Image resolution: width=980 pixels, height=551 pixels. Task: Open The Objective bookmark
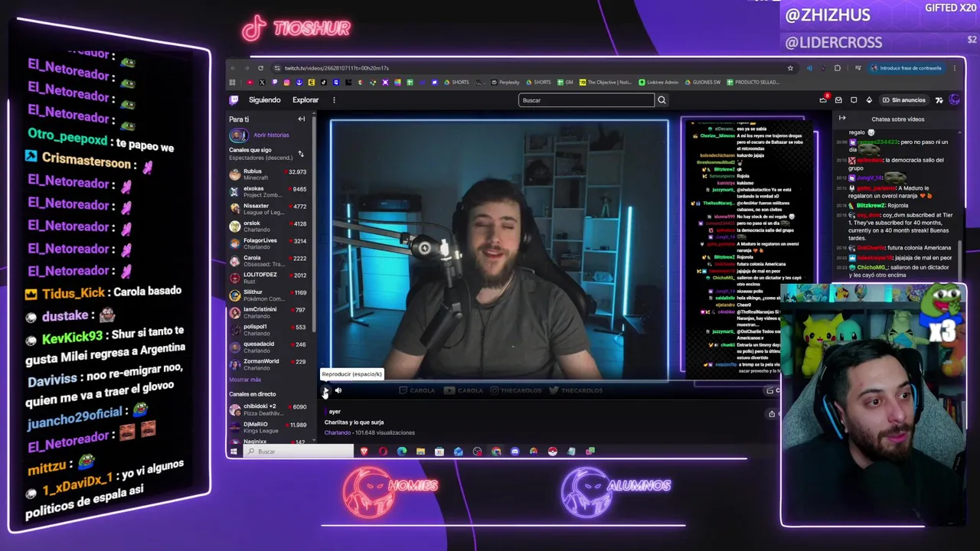(606, 82)
